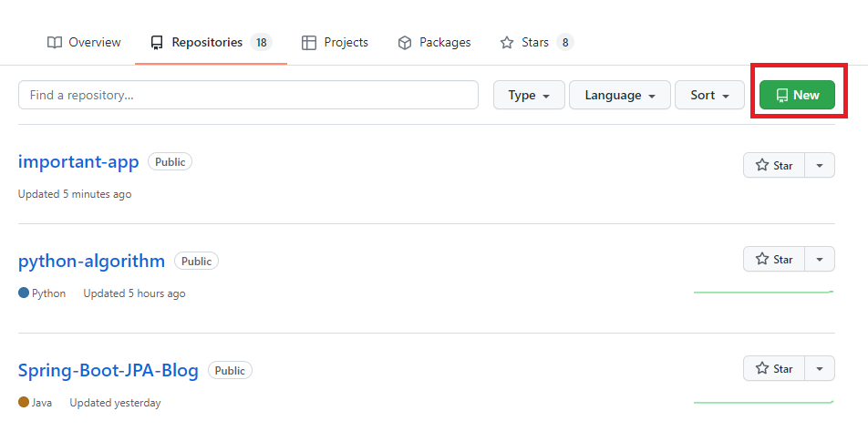
Task: Open the Overview tab
Action: click(x=84, y=43)
